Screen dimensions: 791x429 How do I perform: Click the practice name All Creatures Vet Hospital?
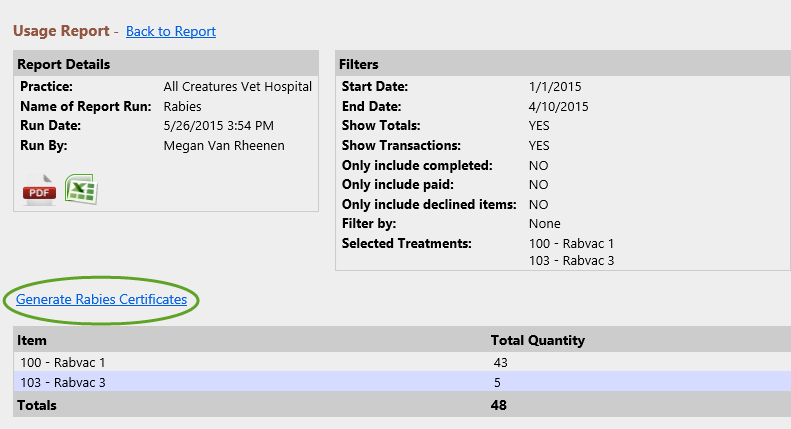point(238,87)
